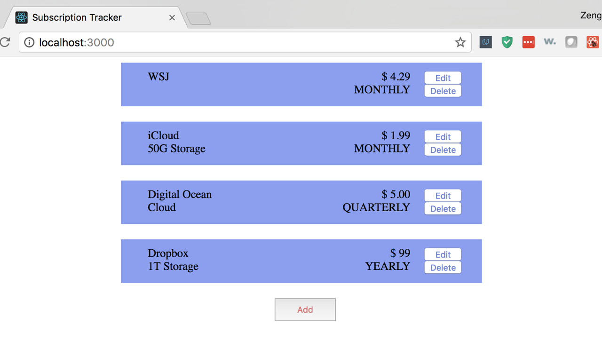The width and height of the screenshot is (602, 364).
Task: Close the Subscription Tracker tab
Action: 172,17
